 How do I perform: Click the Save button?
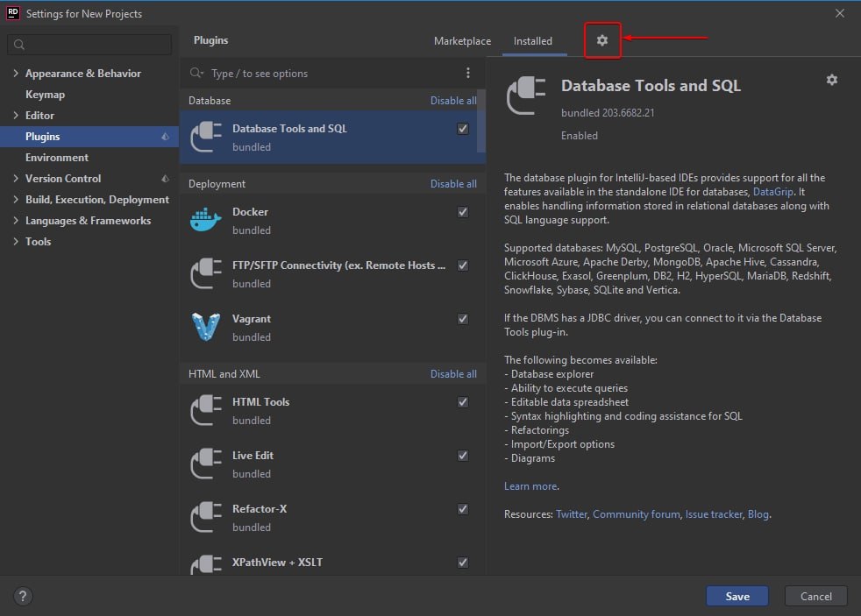click(736, 596)
